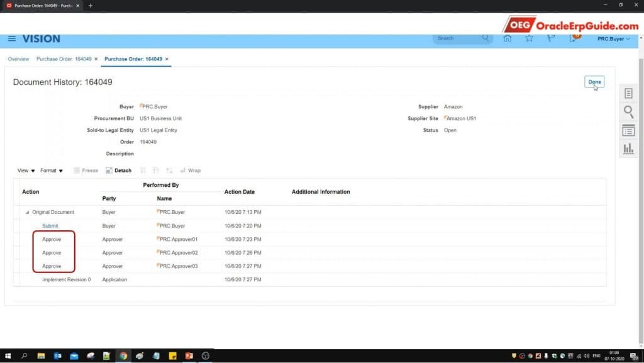The image size is (644, 363).
Task: Open the Notes panel on the right sidebar
Action: click(x=628, y=92)
